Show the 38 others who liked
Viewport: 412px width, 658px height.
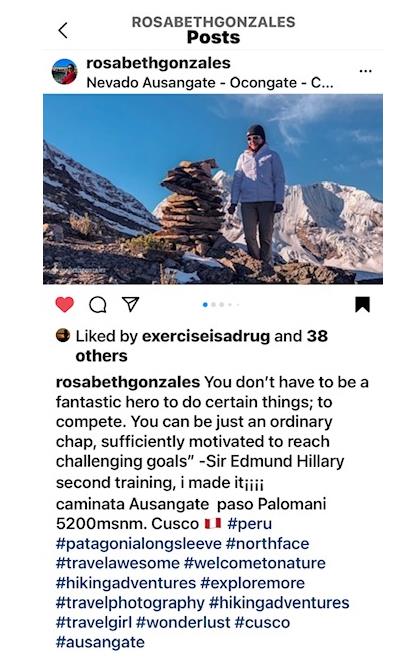[201, 346]
